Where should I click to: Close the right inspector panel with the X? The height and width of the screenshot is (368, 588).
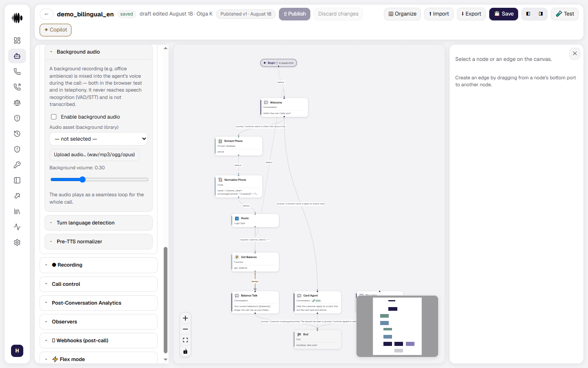coord(575,54)
